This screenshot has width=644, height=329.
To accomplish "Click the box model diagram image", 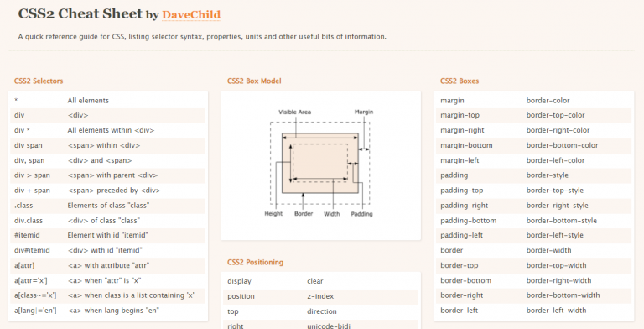I will (320, 164).
